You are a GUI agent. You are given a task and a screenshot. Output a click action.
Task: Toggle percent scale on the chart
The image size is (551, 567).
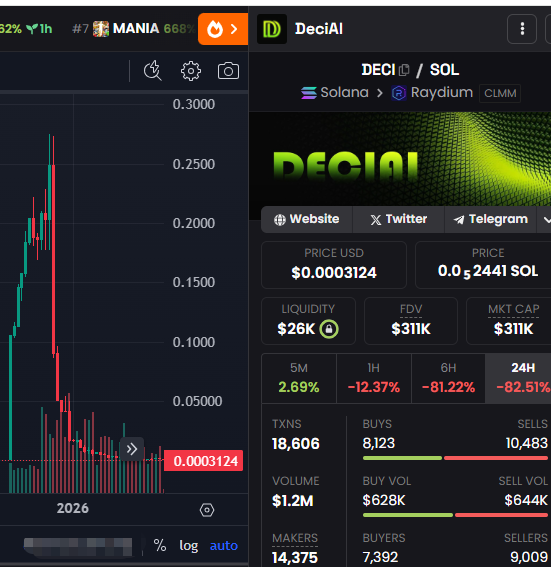click(160, 545)
